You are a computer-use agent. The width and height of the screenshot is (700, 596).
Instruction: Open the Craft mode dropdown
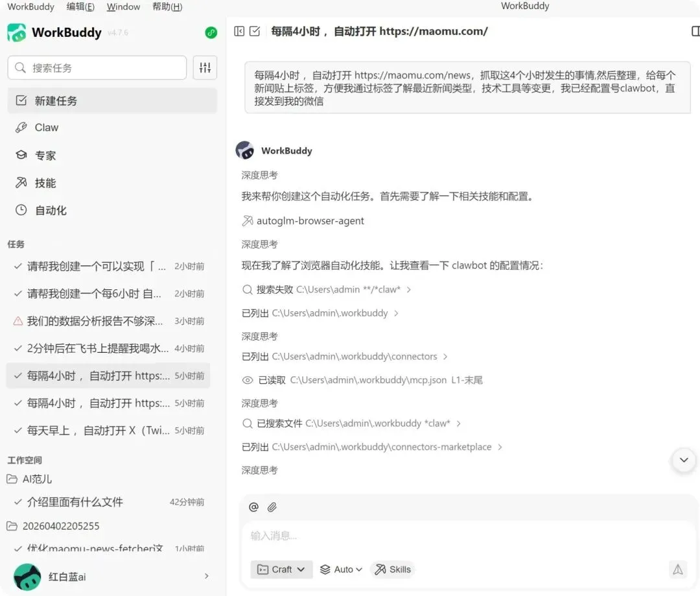coord(282,569)
